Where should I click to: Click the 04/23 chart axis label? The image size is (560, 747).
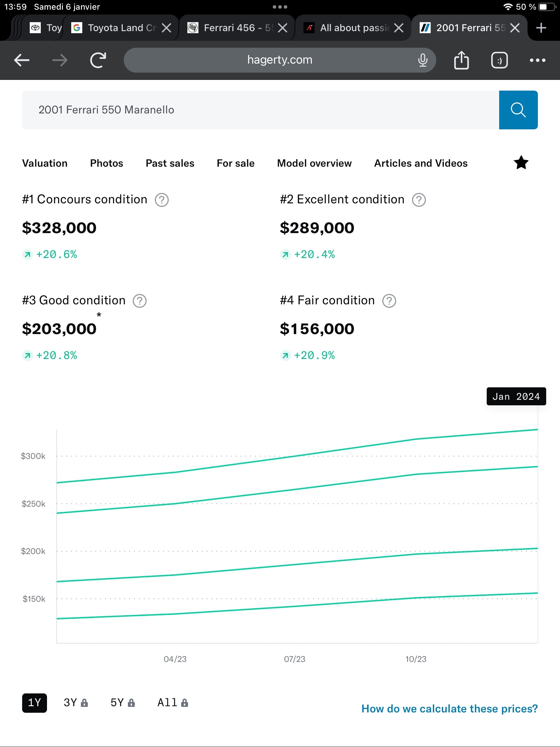pos(175,659)
